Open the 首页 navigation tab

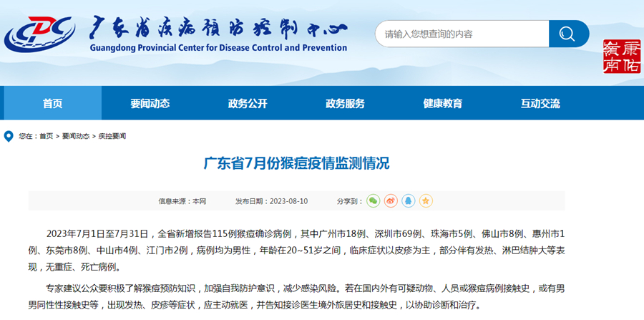(x=52, y=103)
